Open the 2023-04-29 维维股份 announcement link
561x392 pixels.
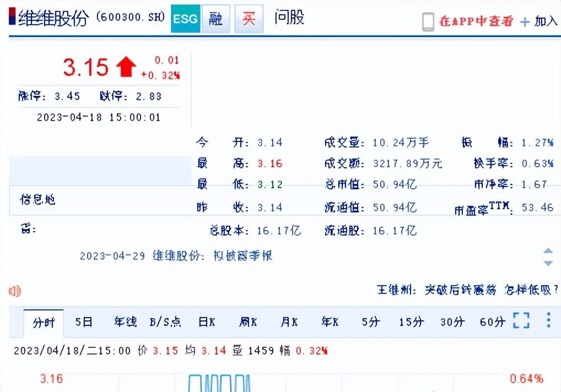click(x=176, y=256)
